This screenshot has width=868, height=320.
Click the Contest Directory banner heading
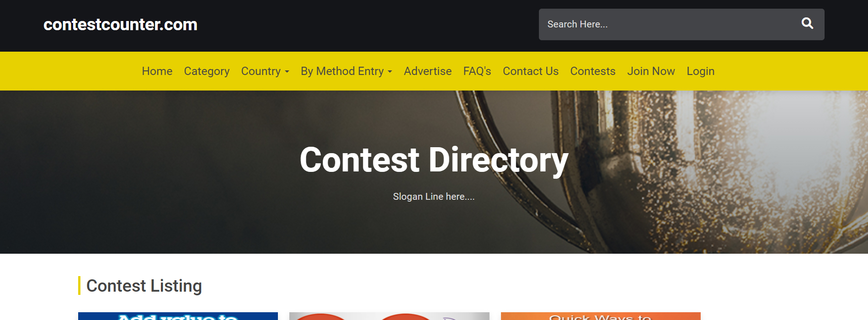tap(434, 160)
